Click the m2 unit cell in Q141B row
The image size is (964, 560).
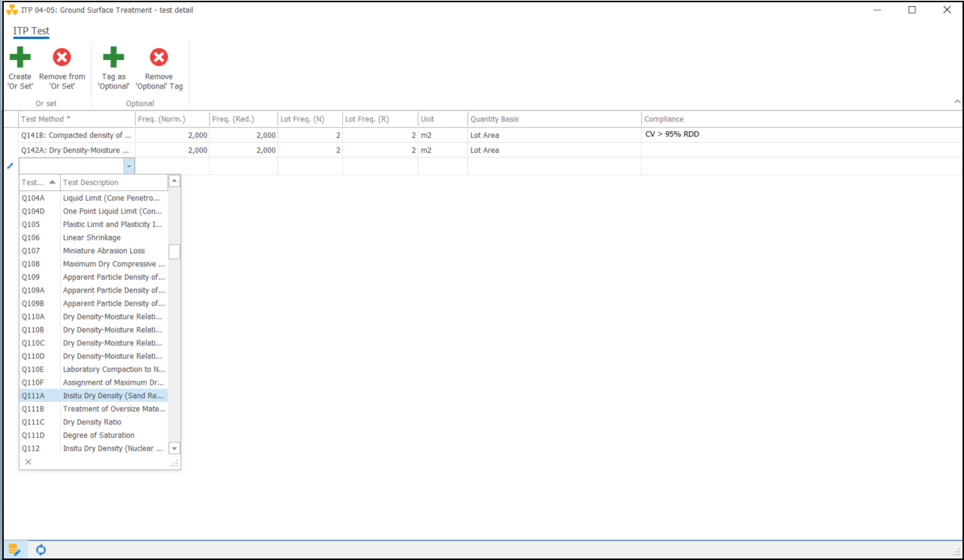[x=443, y=136]
